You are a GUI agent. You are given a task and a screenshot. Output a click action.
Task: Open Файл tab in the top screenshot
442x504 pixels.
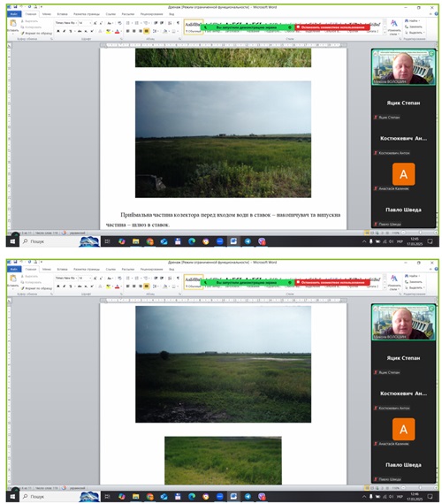click(x=14, y=14)
